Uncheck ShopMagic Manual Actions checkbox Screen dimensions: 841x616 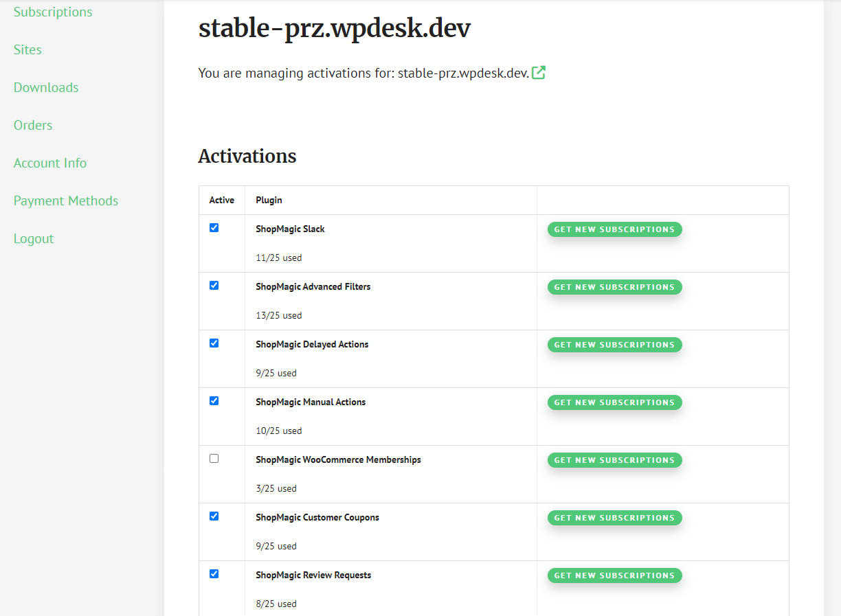point(214,400)
